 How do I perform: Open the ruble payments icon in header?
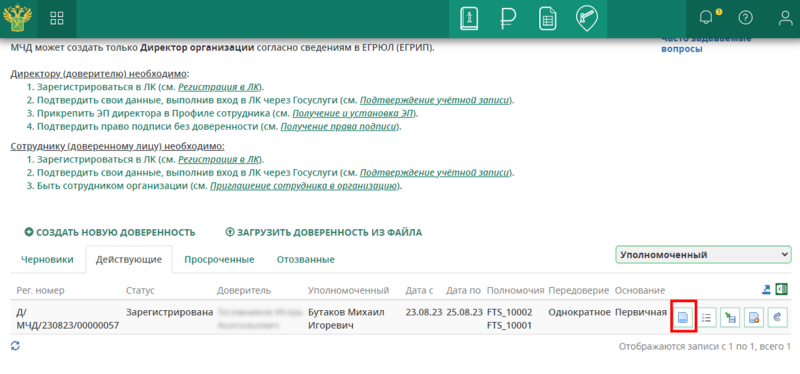point(508,19)
